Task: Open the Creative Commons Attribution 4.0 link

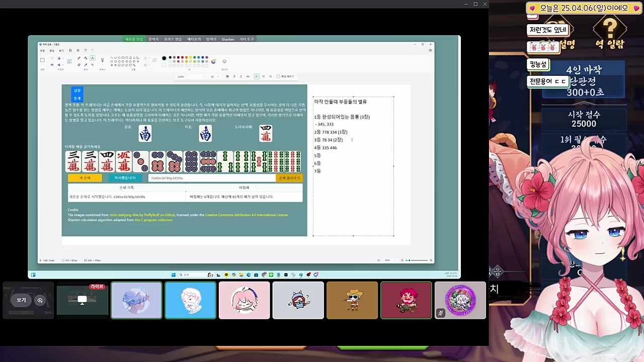Action: 247,215
